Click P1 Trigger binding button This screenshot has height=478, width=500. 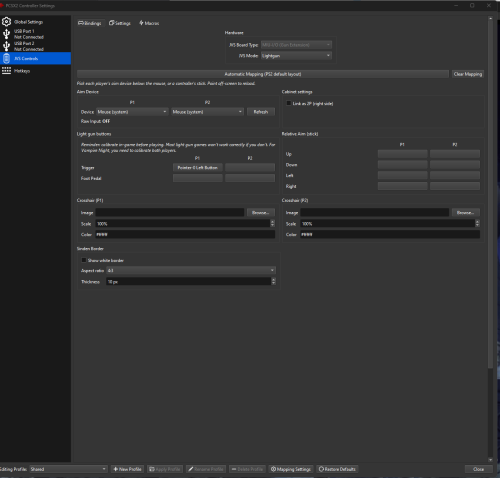pos(198,167)
